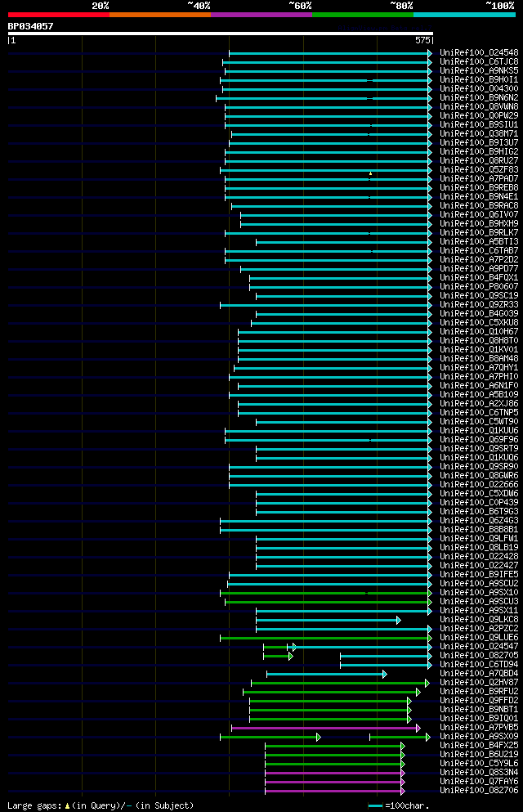Select label UniRef100_A6N1F0
The width and height of the screenshot is (523, 812).
click(x=479, y=386)
